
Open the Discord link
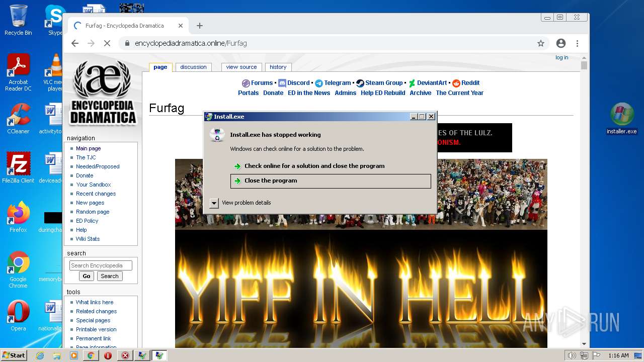(299, 83)
